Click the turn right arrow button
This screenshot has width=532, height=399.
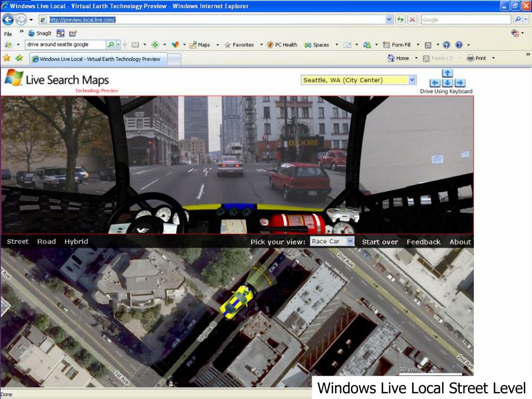click(460, 83)
